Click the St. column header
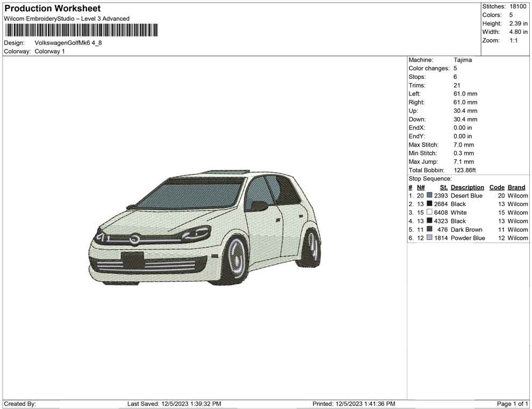The image size is (532, 409). [x=443, y=187]
